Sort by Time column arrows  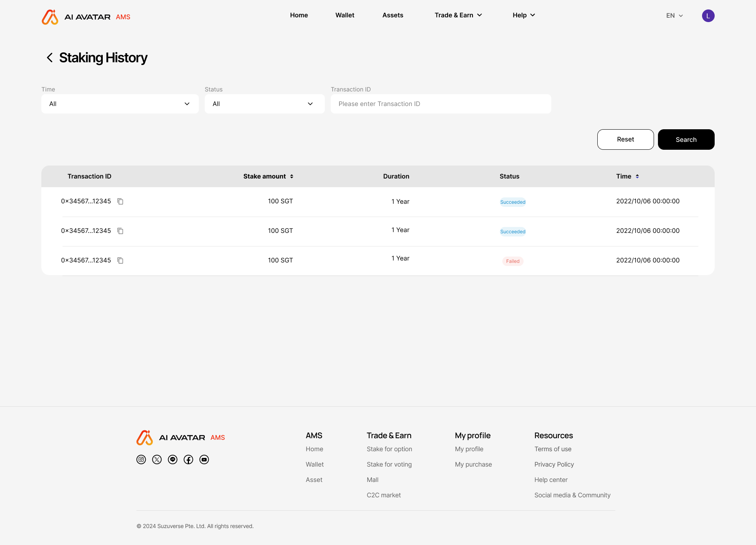(x=637, y=177)
